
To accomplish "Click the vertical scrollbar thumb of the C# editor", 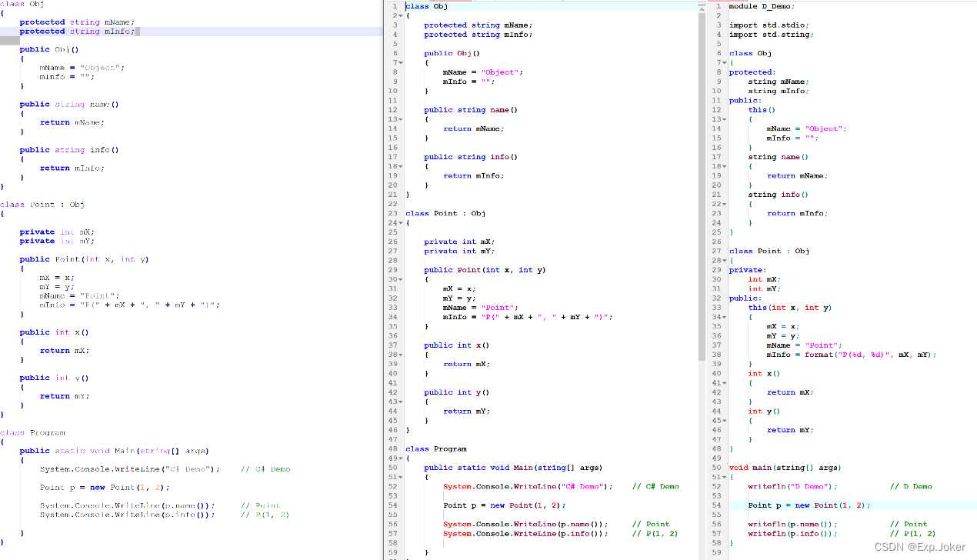I will pyautogui.click(x=701, y=185).
